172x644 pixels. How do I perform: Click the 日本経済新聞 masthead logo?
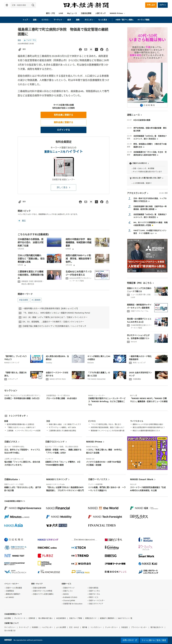coord(86,5)
